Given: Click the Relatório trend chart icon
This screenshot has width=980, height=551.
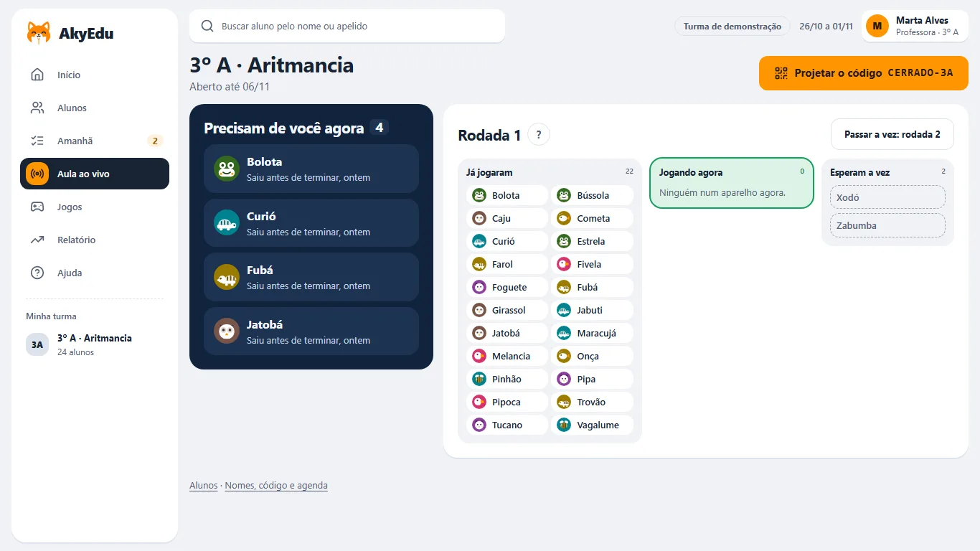Looking at the screenshot, I should (x=37, y=240).
